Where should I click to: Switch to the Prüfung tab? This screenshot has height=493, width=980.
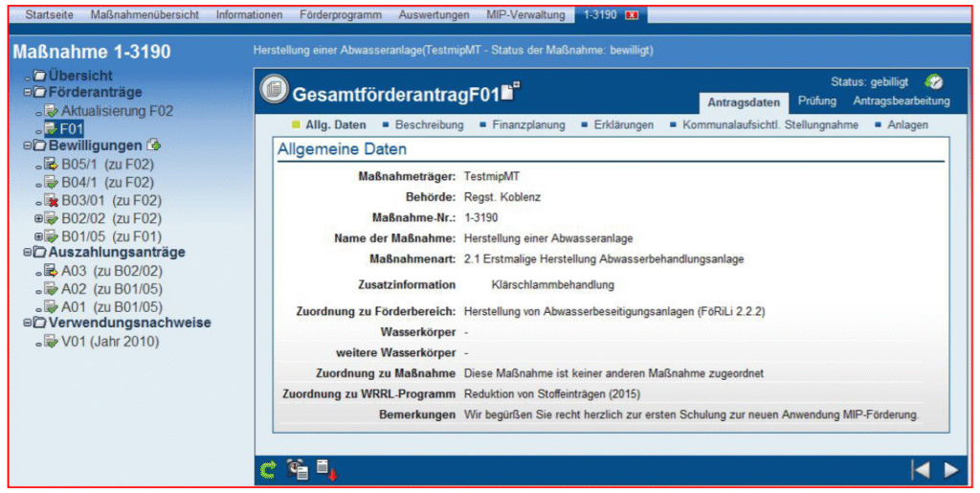point(816,101)
